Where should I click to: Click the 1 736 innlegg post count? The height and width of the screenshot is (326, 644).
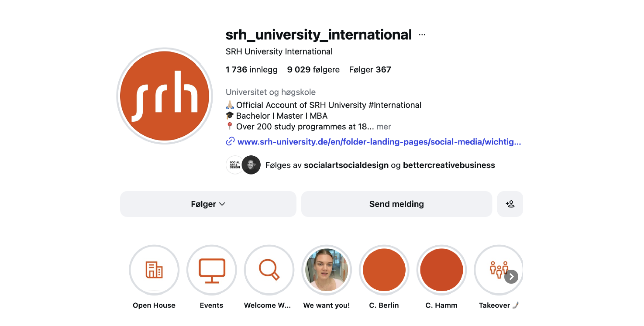click(x=251, y=69)
